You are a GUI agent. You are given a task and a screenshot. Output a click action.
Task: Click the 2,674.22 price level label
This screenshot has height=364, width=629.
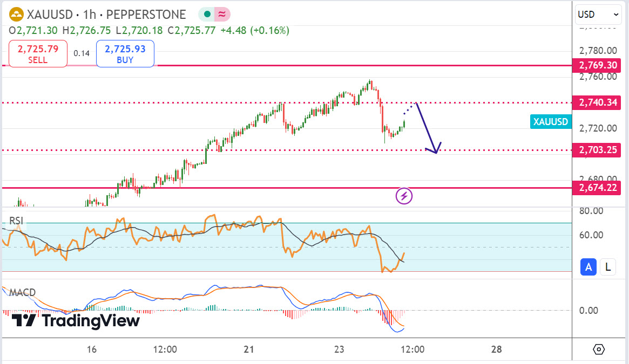598,188
